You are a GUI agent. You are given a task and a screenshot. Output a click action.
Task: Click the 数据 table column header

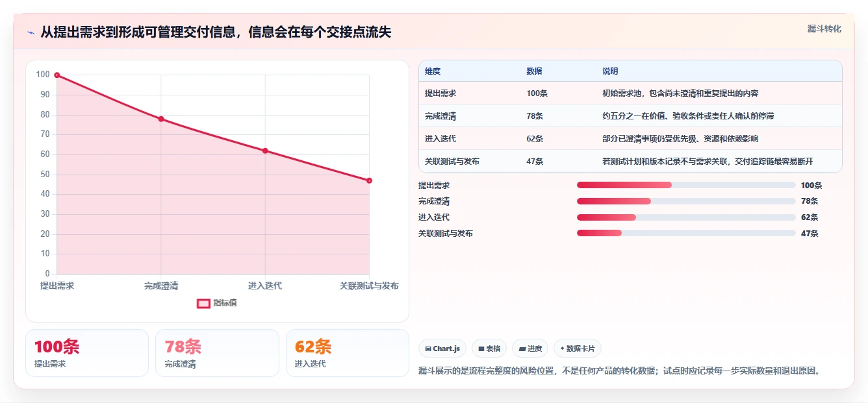(534, 71)
